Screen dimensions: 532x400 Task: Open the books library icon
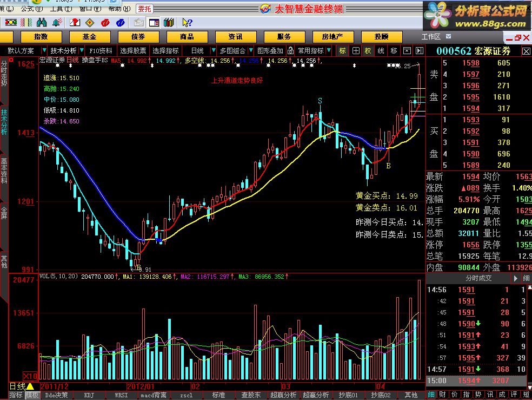tap(169, 23)
